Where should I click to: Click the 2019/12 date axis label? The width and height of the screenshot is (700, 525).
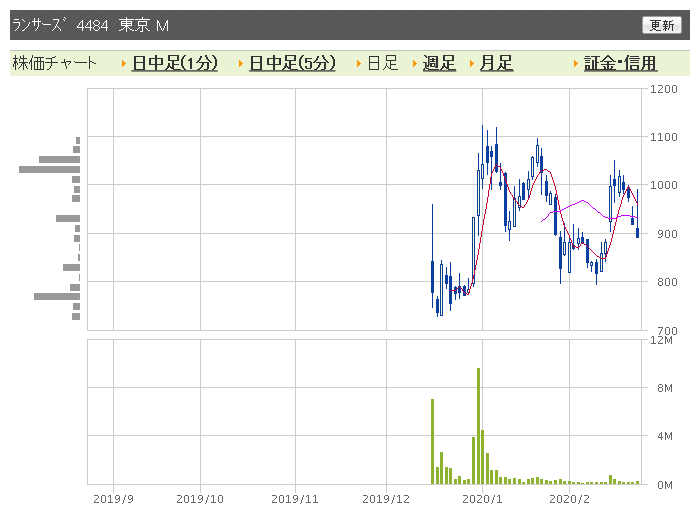(386, 499)
